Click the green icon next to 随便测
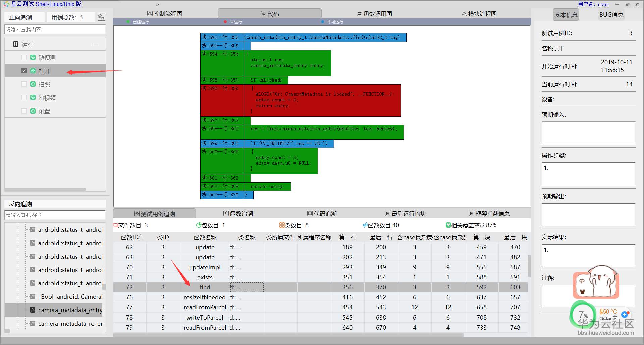Screen dimensions: 644x345 [x=33, y=57]
